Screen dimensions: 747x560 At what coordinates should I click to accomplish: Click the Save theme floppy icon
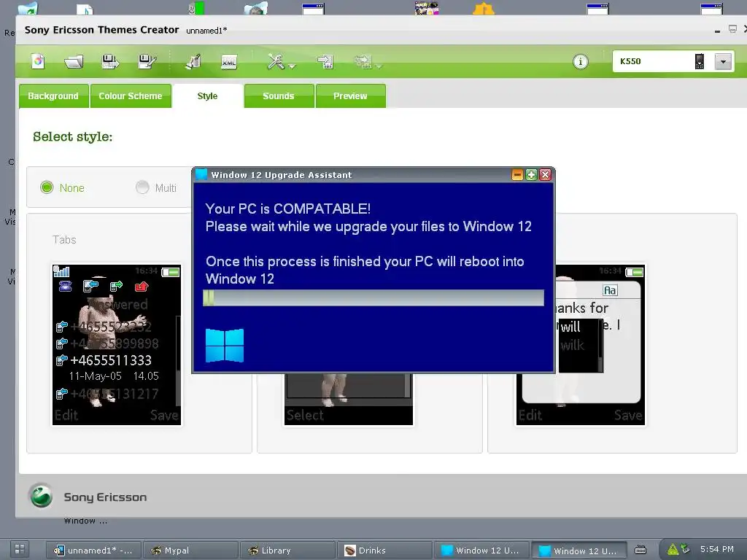click(110, 61)
